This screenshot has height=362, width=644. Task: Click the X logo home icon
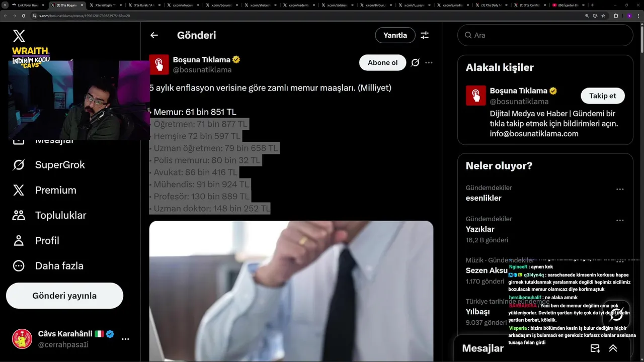pyautogui.click(x=19, y=36)
